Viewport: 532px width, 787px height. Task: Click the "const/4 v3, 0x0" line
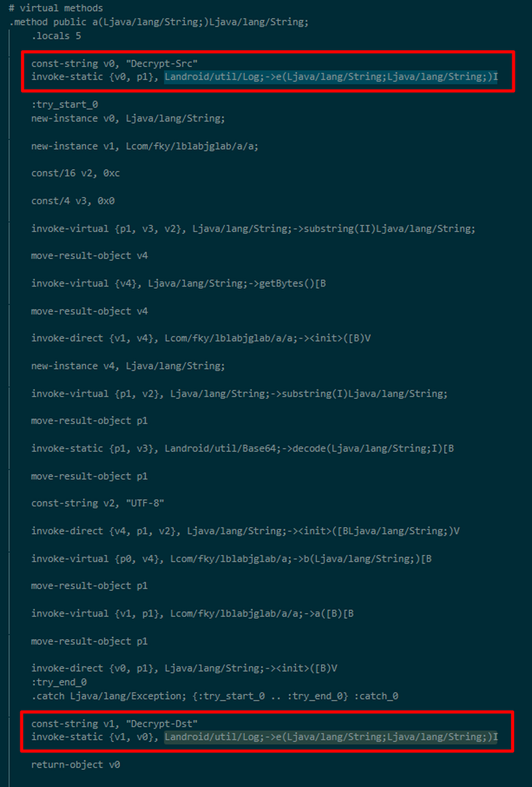pos(73,201)
